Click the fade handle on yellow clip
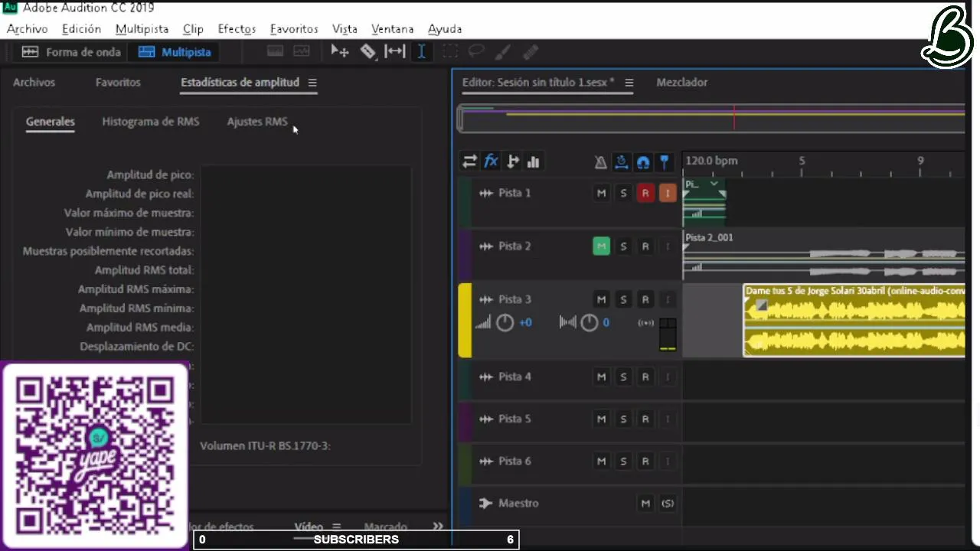 (x=761, y=305)
